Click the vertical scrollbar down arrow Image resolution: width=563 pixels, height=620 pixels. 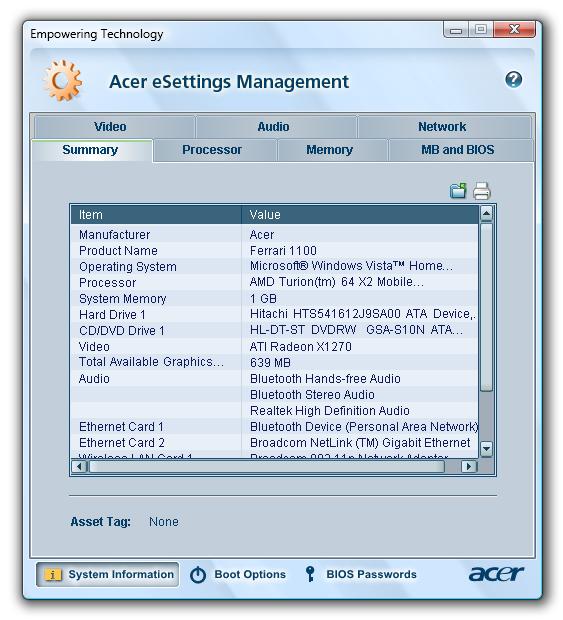486,449
